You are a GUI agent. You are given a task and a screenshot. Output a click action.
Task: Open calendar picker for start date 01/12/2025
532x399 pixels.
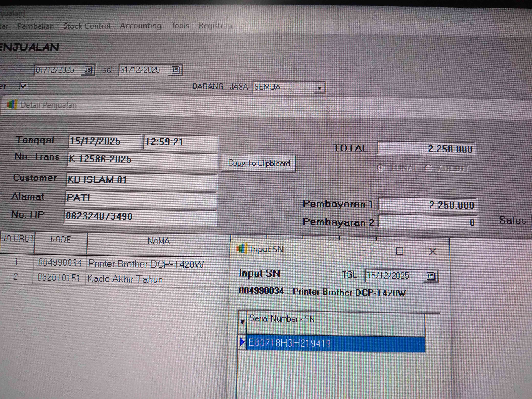tap(88, 70)
